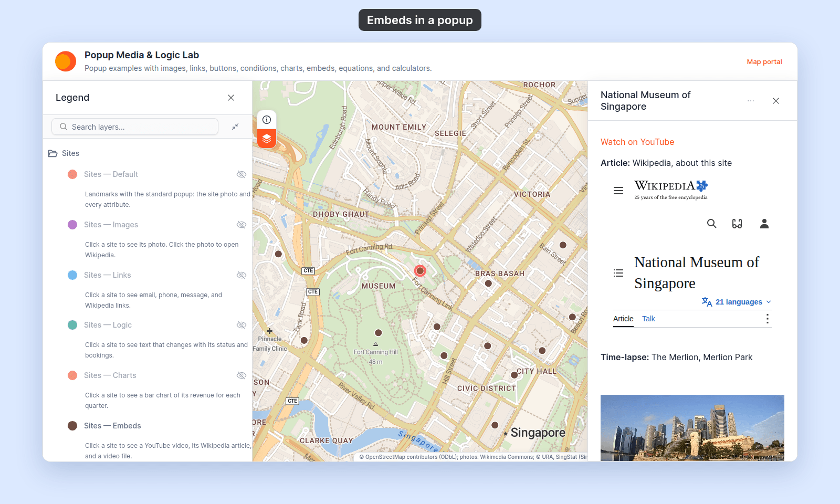
Task: Open the Watch on YouTube link
Action: pos(637,142)
